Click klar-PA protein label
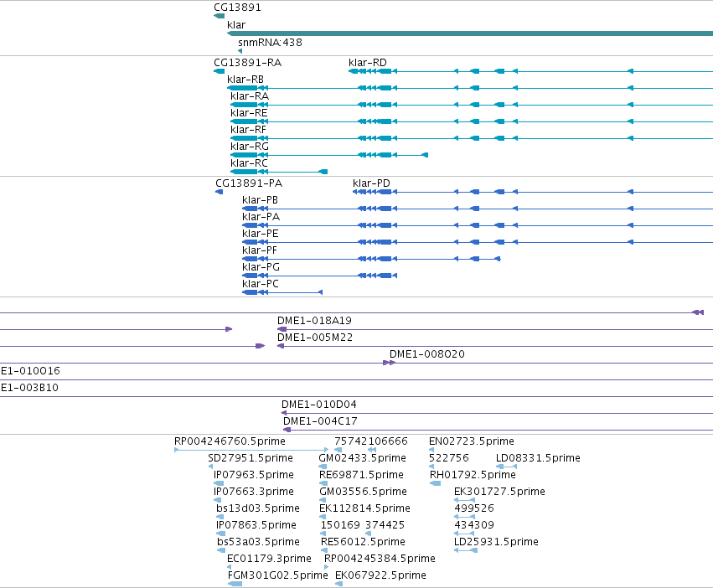Viewport: 713px width, 588px height. [x=261, y=217]
